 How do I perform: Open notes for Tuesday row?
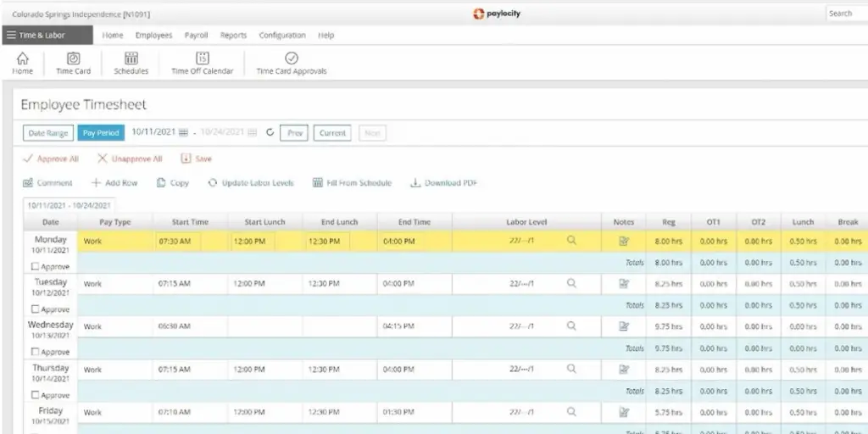coord(624,283)
